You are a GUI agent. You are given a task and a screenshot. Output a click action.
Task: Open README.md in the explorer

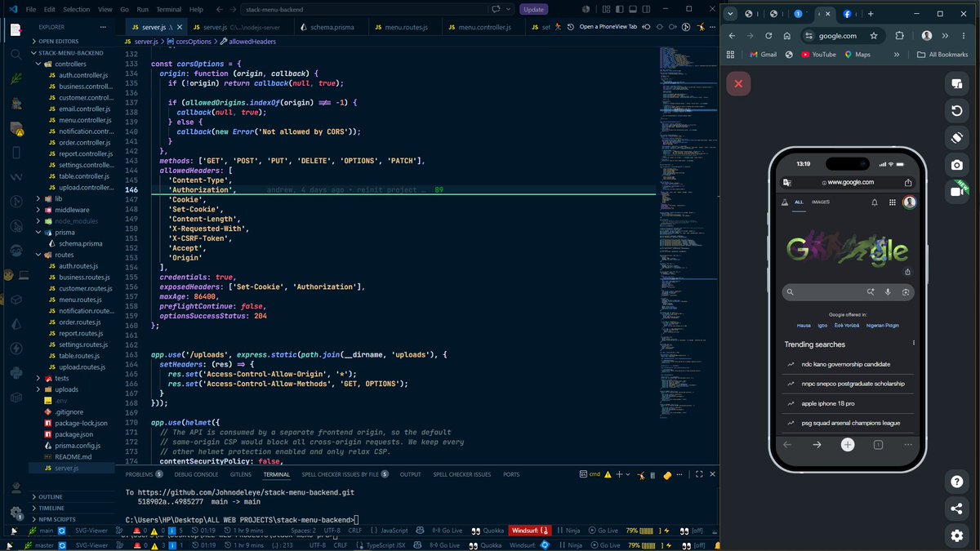click(73, 456)
